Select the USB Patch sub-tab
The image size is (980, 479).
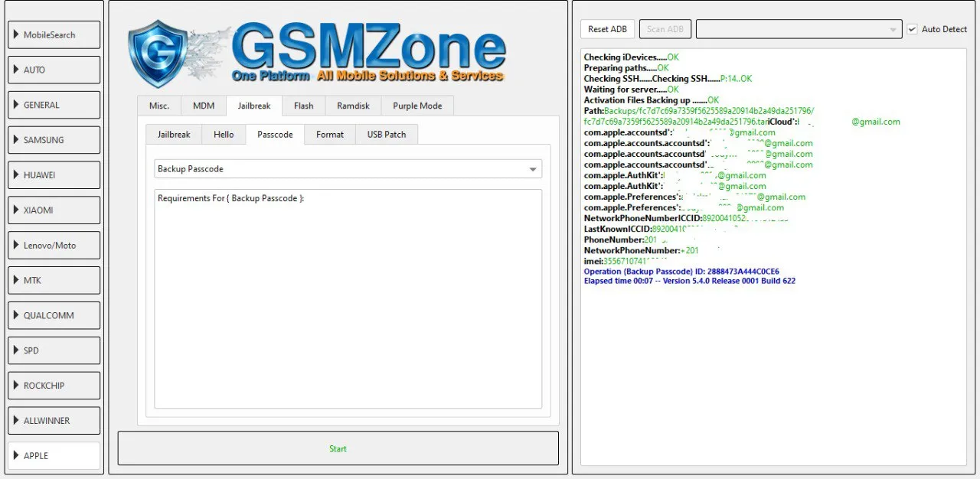[x=387, y=135]
